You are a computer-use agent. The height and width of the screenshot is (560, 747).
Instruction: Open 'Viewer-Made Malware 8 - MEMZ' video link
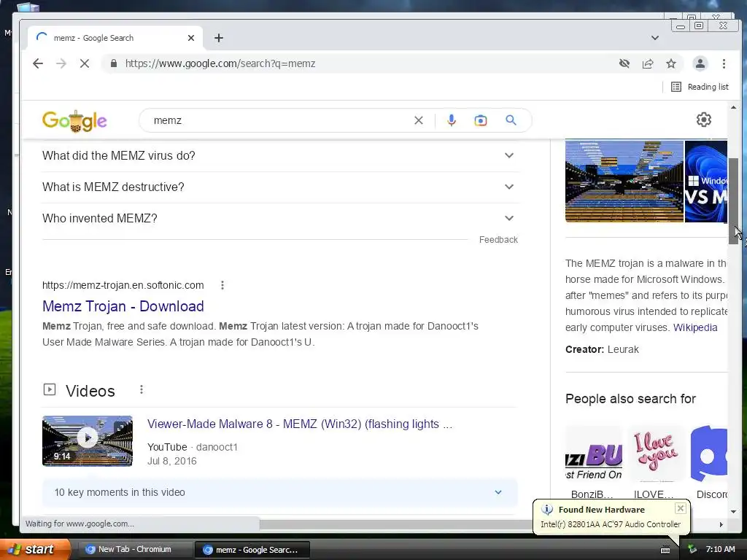(x=300, y=424)
